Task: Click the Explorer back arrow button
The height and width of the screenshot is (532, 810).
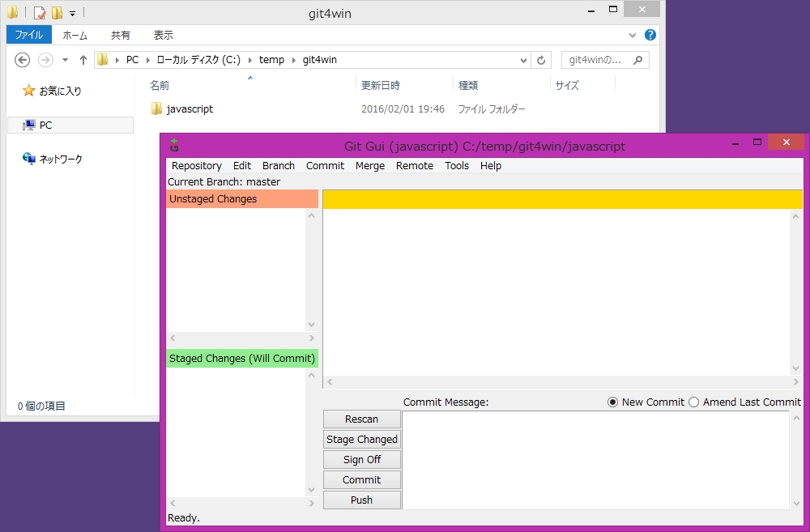Action: pos(22,60)
